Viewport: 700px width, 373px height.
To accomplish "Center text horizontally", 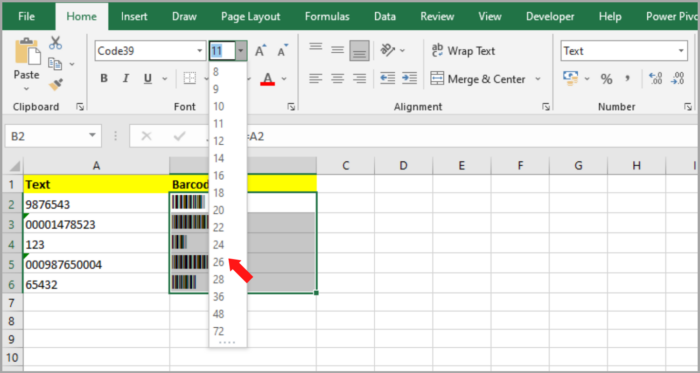I will tap(338, 79).
